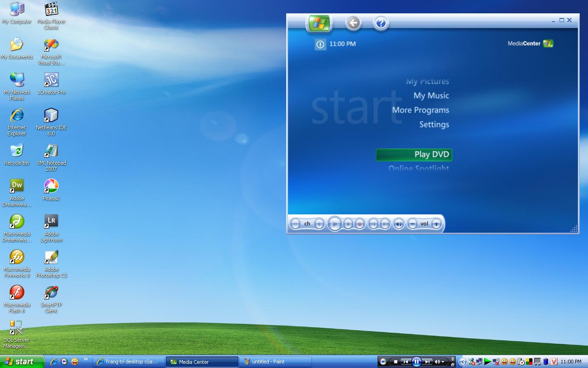This screenshot has height=368, width=588.
Task: Open Media Center help question mark
Action: point(381,23)
